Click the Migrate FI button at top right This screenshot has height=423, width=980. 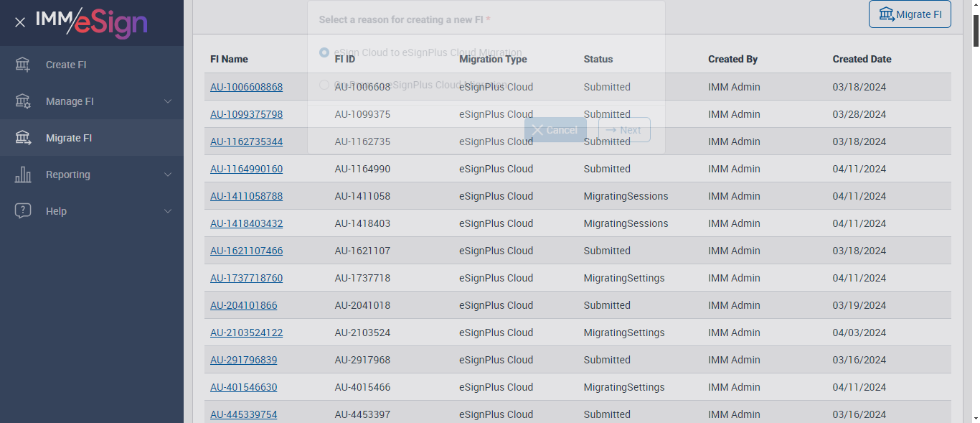pyautogui.click(x=910, y=14)
